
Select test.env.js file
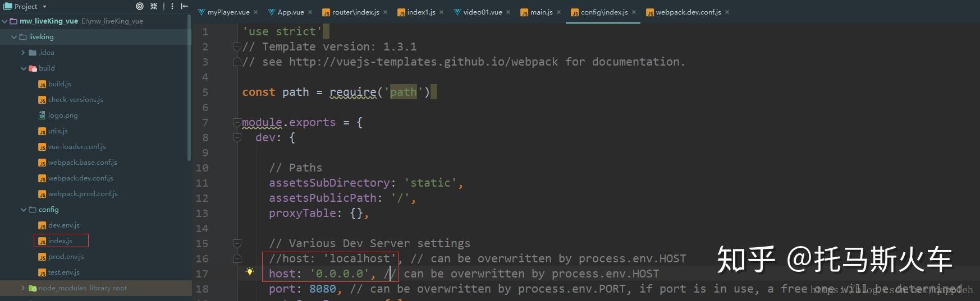(x=64, y=272)
